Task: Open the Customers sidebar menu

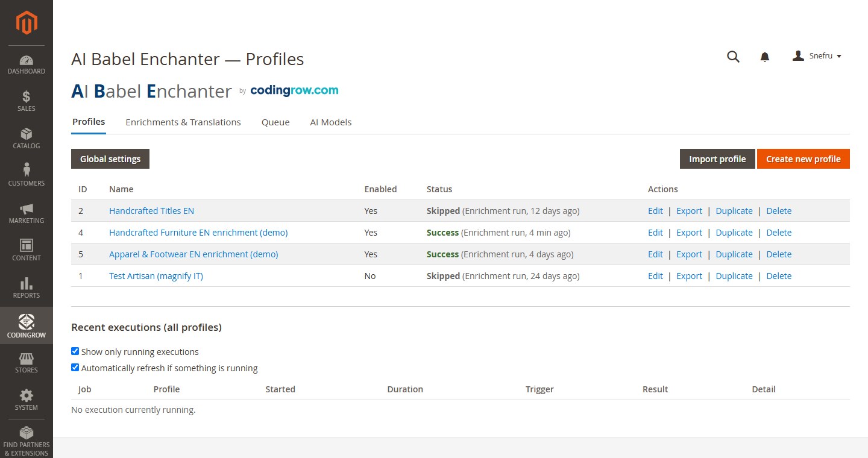Action: pyautogui.click(x=27, y=177)
